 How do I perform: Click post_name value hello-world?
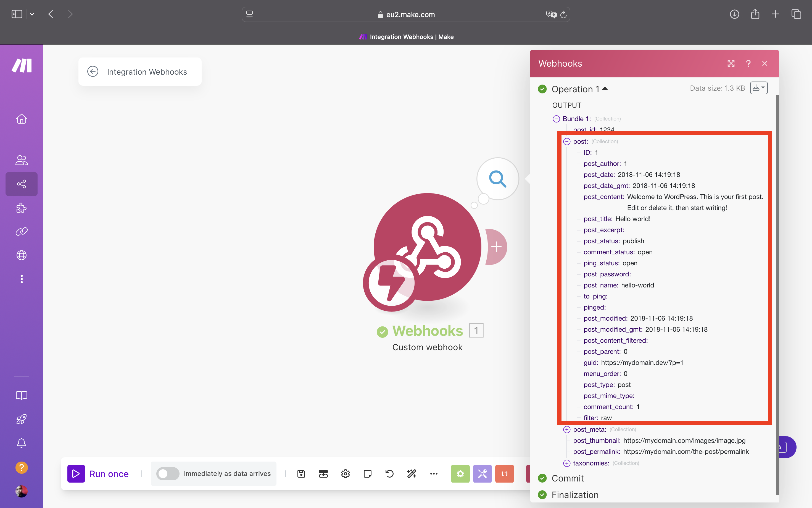637,285
